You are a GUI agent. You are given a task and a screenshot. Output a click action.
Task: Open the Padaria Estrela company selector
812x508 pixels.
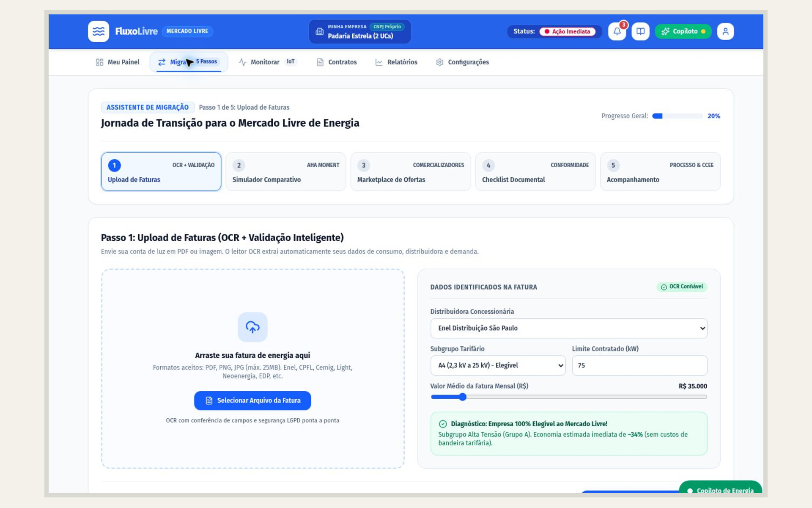point(360,31)
